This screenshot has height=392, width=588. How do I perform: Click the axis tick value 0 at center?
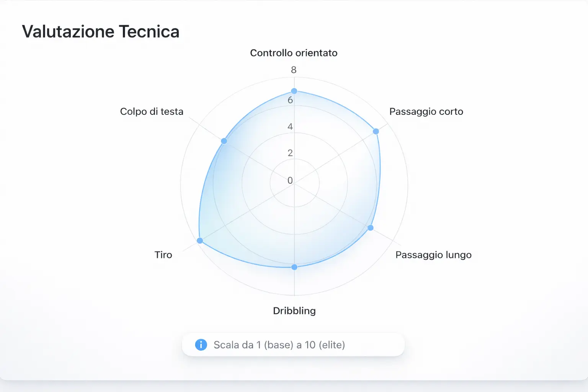coord(290,180)
